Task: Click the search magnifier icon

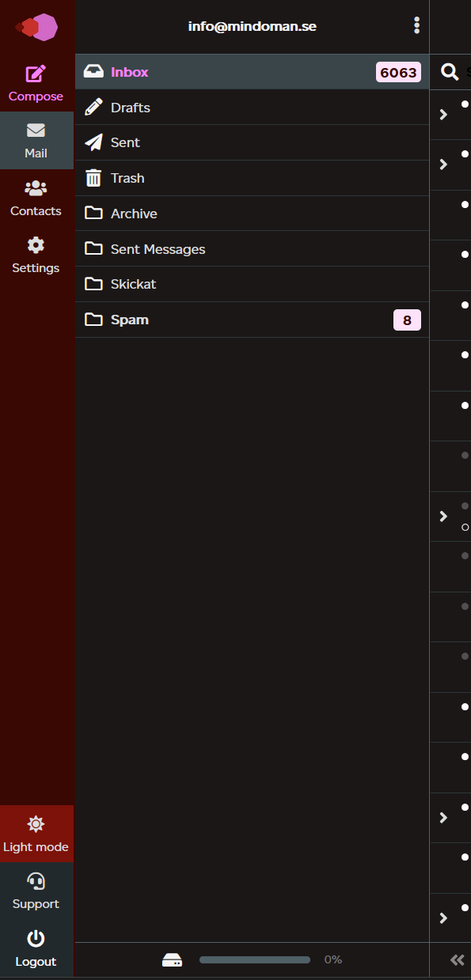Action: 450,71
